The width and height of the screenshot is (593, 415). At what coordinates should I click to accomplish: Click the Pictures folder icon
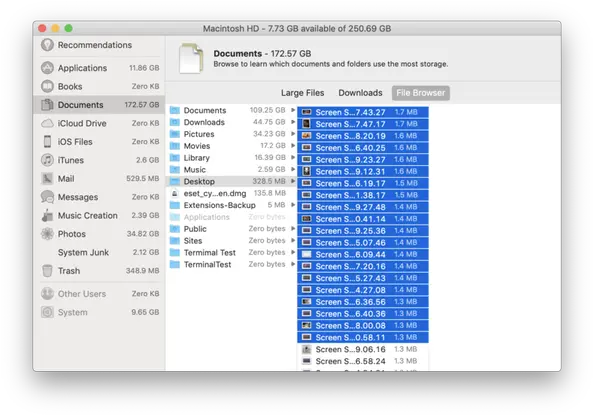click(x=175, y=134)
